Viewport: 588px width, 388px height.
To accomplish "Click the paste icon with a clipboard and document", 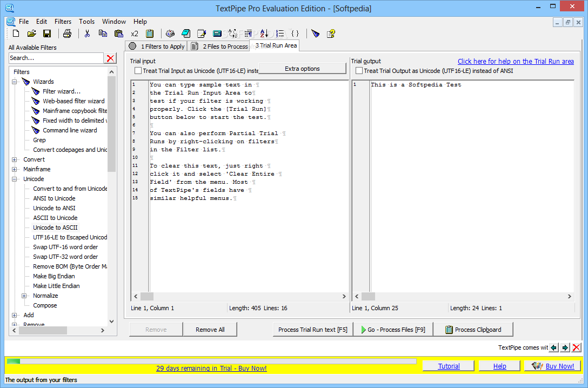I will point(119,34).
